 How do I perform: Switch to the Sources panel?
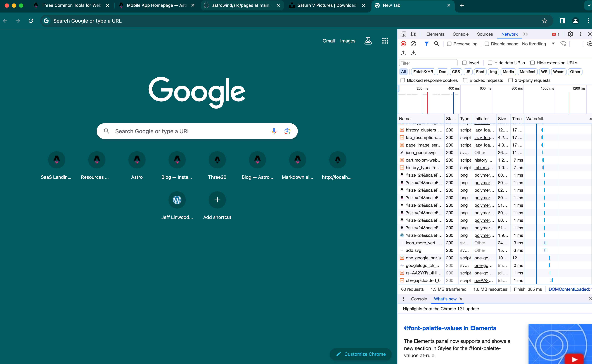(x=485, y=34)
